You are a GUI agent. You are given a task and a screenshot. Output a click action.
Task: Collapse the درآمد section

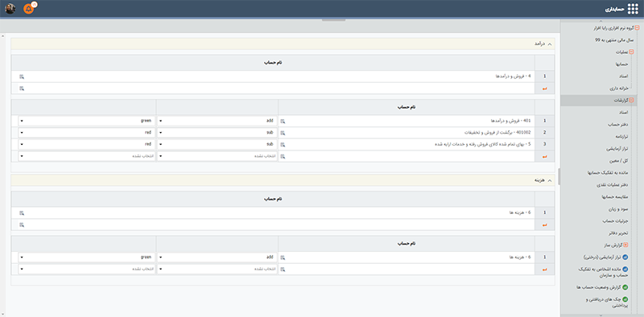(550, 43)
